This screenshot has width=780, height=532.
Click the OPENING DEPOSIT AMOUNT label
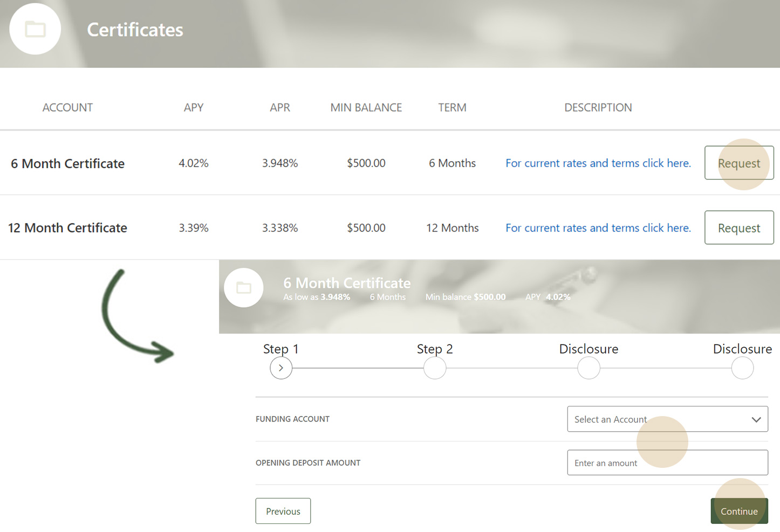(x=308, y=462)
